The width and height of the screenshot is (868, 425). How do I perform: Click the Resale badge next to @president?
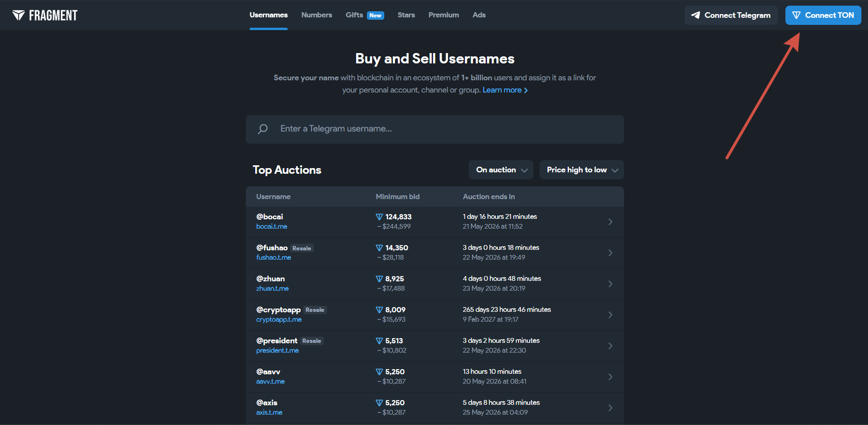click(x=312, y=341)
